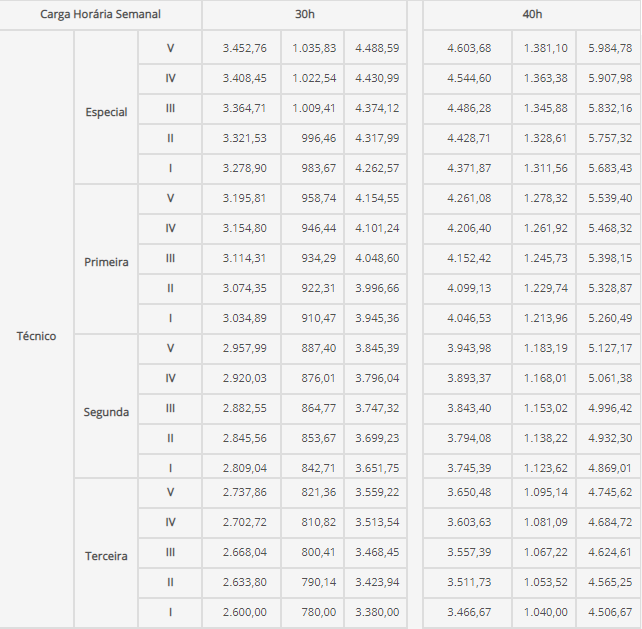Click the Segunda class label
The height and width of the screenshot is (629, 642).
pyautogui.click(x=106, y=412)
